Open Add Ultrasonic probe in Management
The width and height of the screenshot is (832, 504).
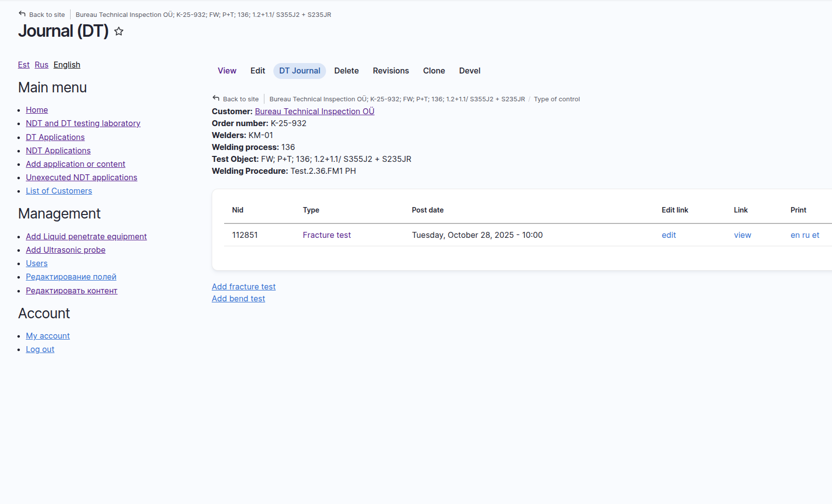point(66,250)
